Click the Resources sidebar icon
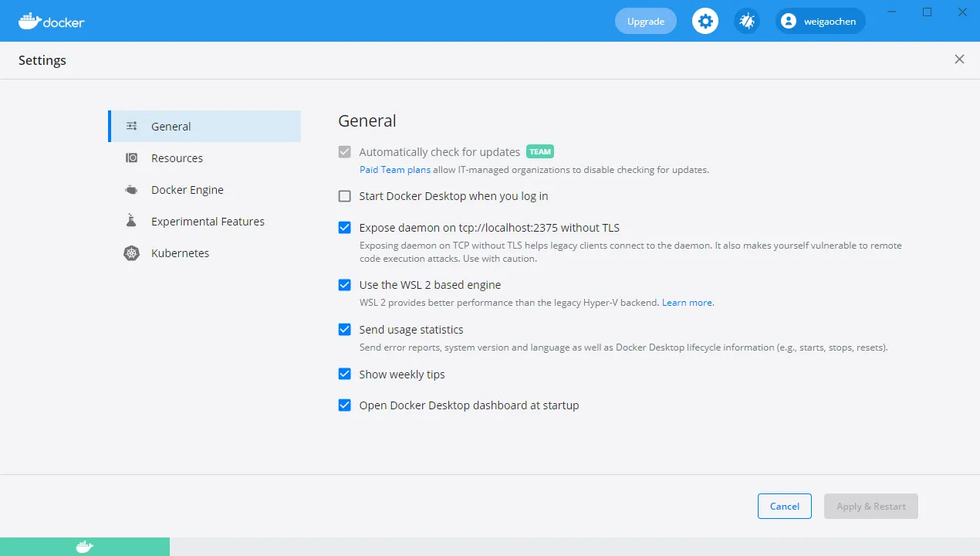980x556 pixels. click(x=132, y=158)
